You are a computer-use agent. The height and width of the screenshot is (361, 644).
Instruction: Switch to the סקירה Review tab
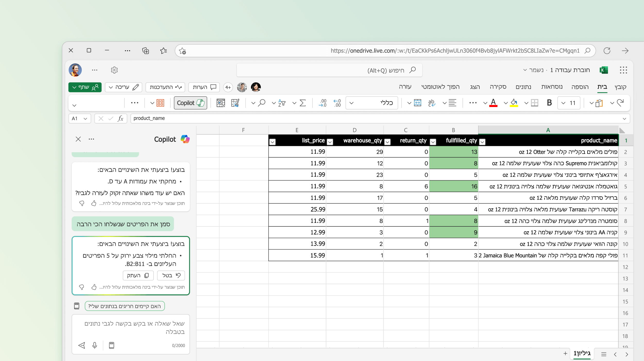click(498, 87)
